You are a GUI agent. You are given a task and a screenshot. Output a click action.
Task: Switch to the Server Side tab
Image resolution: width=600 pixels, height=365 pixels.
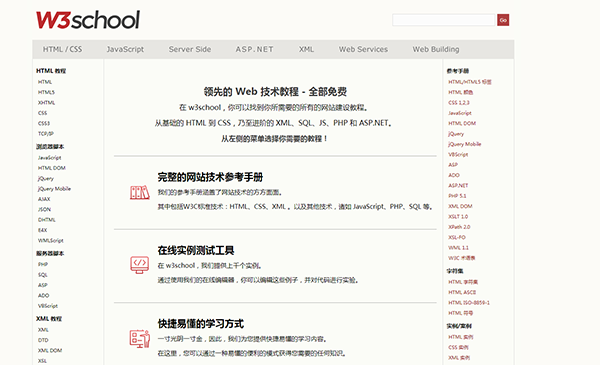point(190,49)
